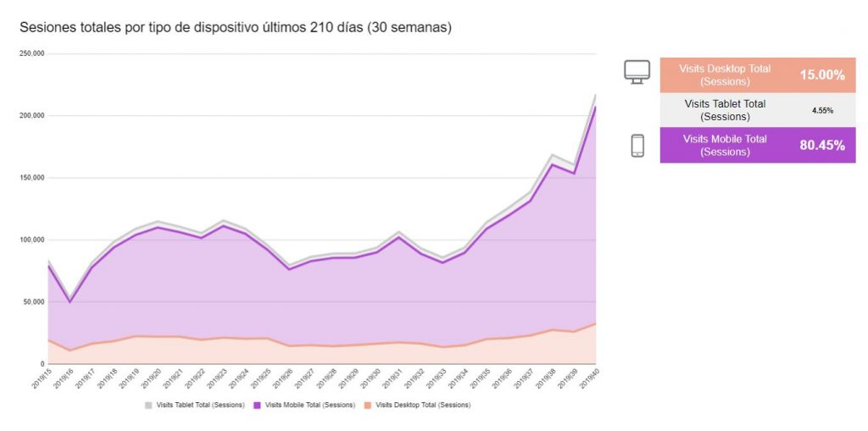Click the desktop monitor icon
This screenshot has height=431, width=868.
click(637, 73)
